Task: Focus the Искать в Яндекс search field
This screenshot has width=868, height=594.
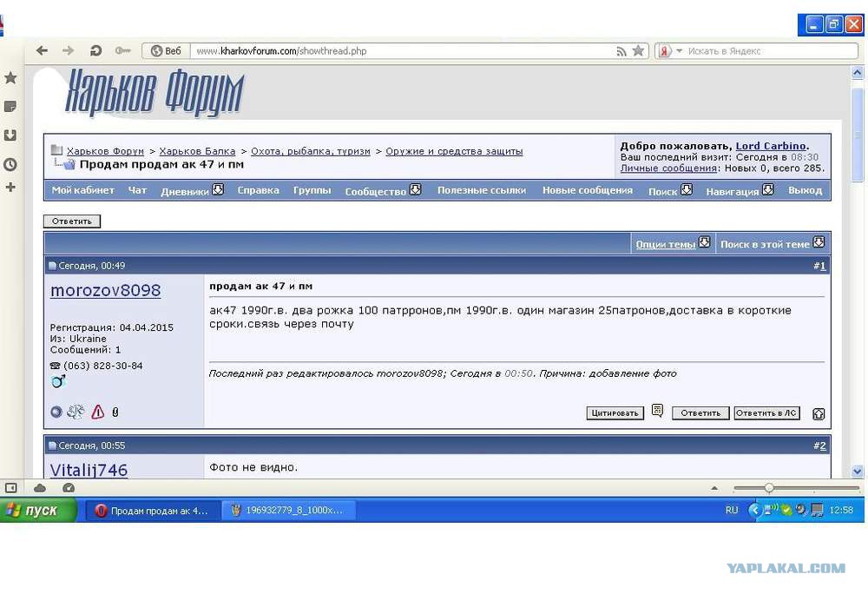Action: click(772, 51)
